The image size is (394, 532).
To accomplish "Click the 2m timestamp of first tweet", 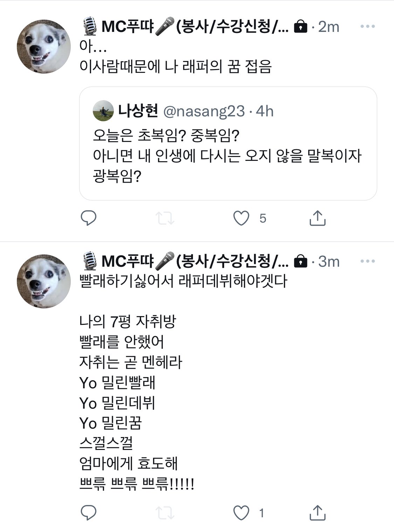I will tap(329, 27).
